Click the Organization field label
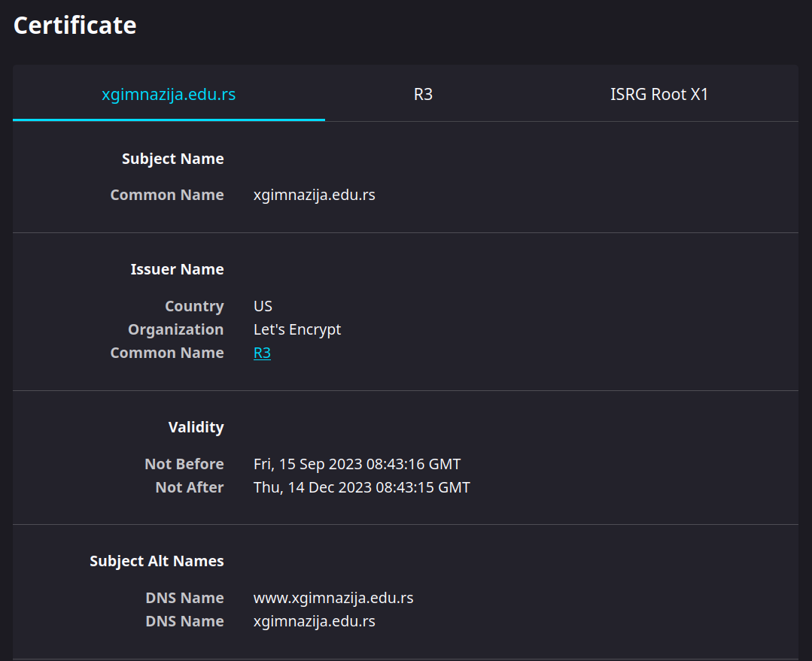 pos(176,329)
